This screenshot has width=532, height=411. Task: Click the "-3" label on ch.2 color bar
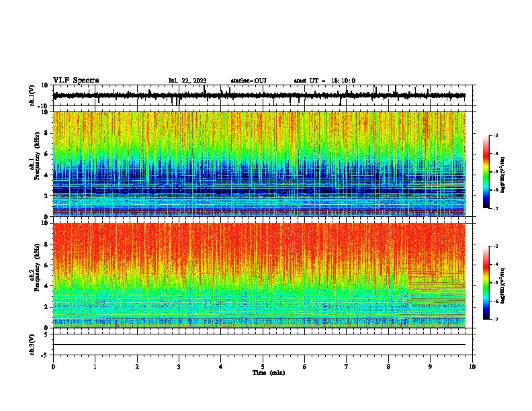pyautogui.click(x=495, y=246)
